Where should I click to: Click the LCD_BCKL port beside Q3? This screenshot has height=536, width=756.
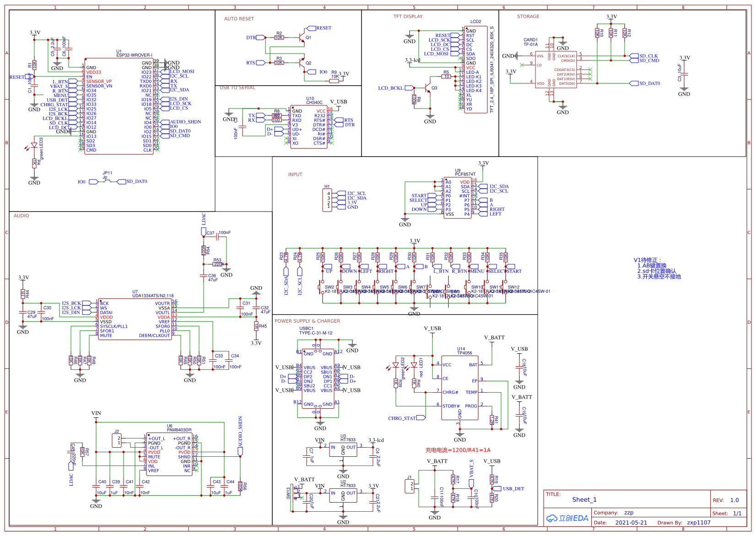(395, 88)
